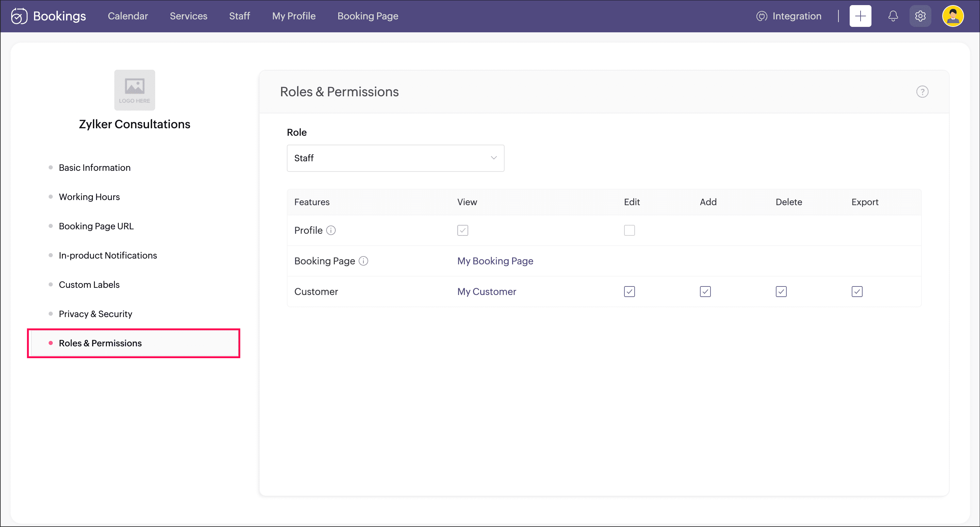The image size is (980, 527).
Task: Click the Booking Page info icon
Action: pyautogui.click(x=363, y=261)
